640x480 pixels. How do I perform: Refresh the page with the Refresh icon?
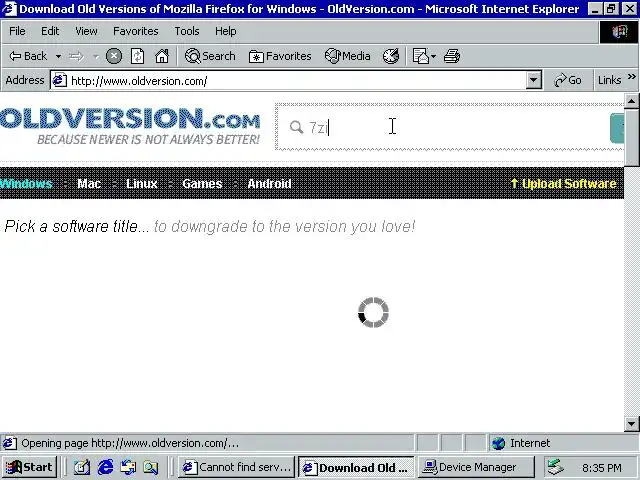coord(138,56)
